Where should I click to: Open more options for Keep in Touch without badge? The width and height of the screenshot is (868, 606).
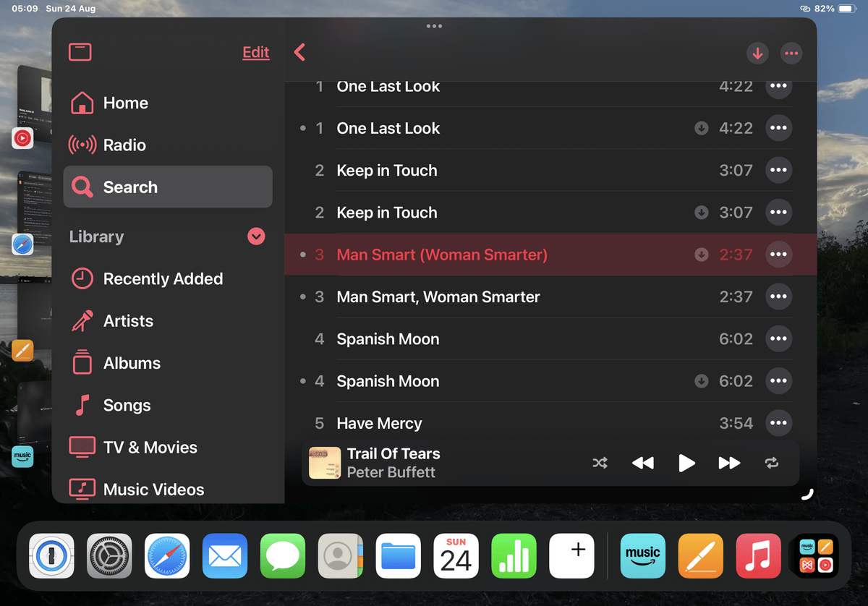pyautogui.click(x=778, y=170)
